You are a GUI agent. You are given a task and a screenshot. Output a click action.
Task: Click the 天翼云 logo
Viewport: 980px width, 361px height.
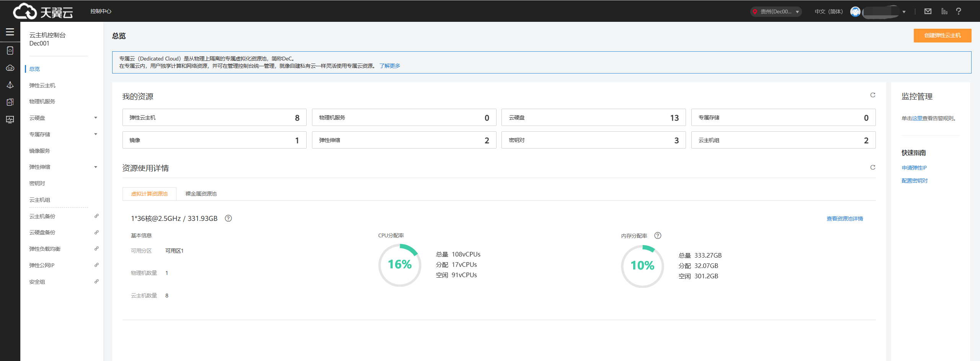pos(43,11)
